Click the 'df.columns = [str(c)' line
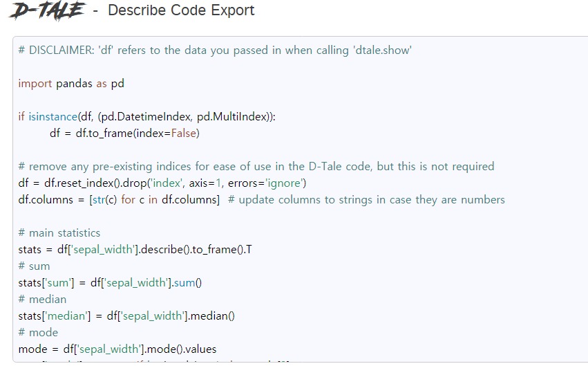 coord(119,200)
